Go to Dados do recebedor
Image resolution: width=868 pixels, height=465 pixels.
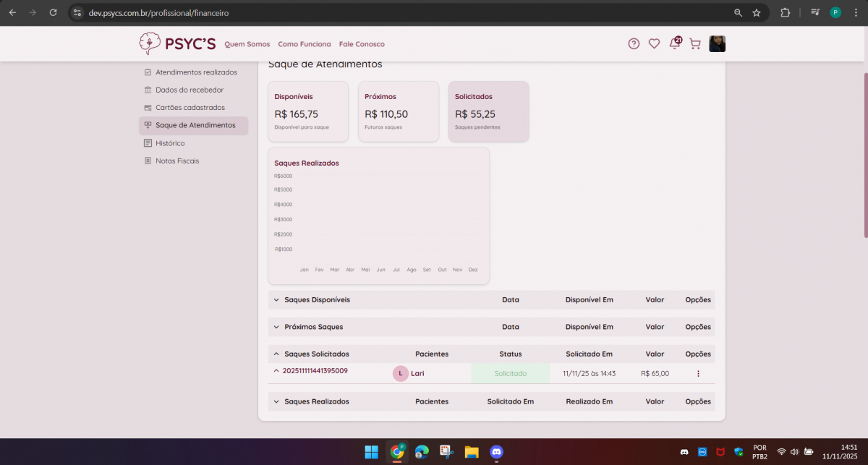click(x=189, y=90)
